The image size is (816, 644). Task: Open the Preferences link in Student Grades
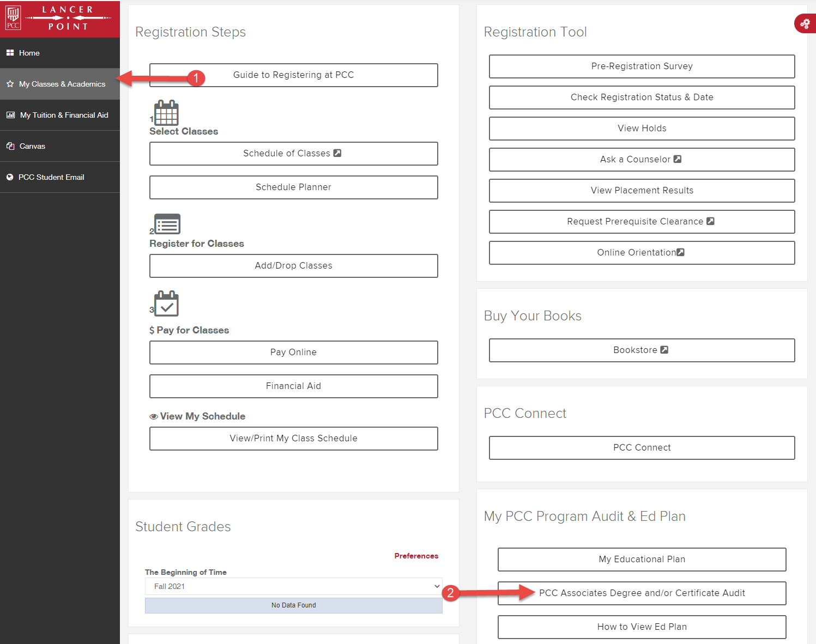pyautogui.click(x=416, y=556)
